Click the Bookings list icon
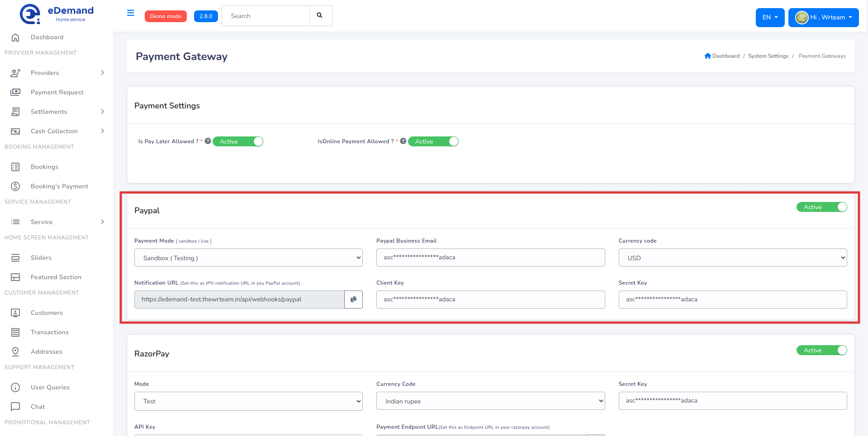This screenshot has height=436, width=868. 15,167
